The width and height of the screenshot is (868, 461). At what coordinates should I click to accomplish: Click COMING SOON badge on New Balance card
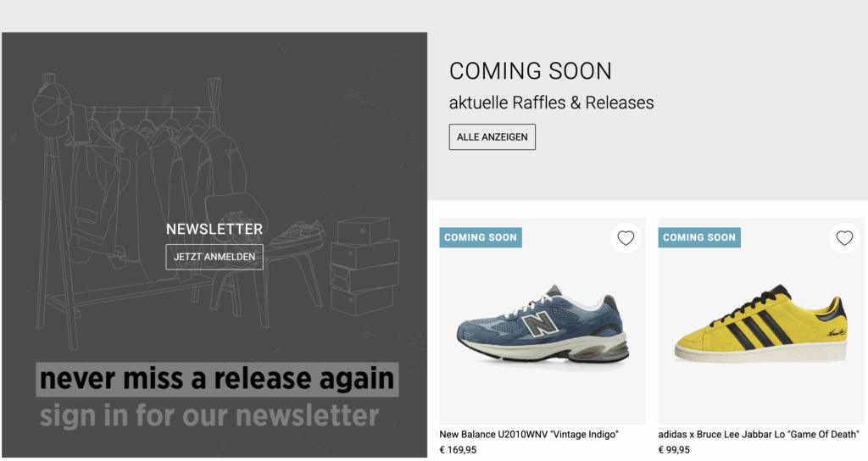pyautogui.click(x=481, y=237)
